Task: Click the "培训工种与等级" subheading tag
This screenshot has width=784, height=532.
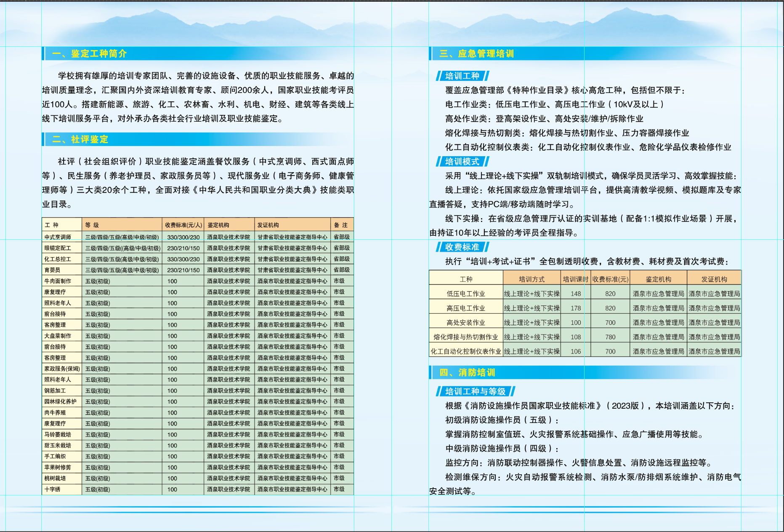Action: (475, 391)
